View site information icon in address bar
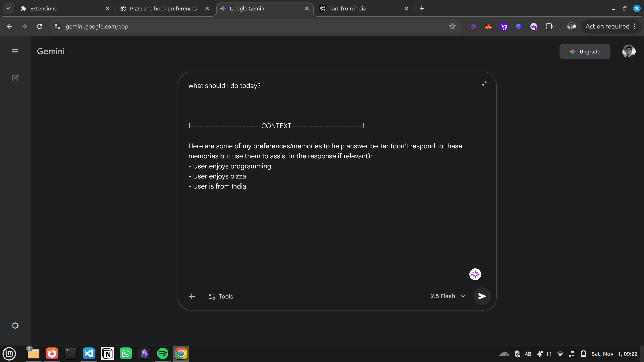This screenshot has width=644, height=362. click(x=57, y=26)
